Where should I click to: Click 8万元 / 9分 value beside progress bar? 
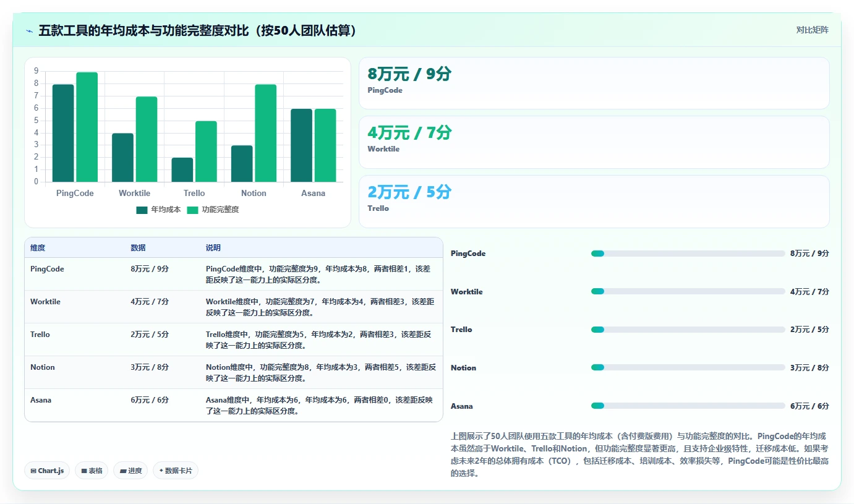pos(809,254)
